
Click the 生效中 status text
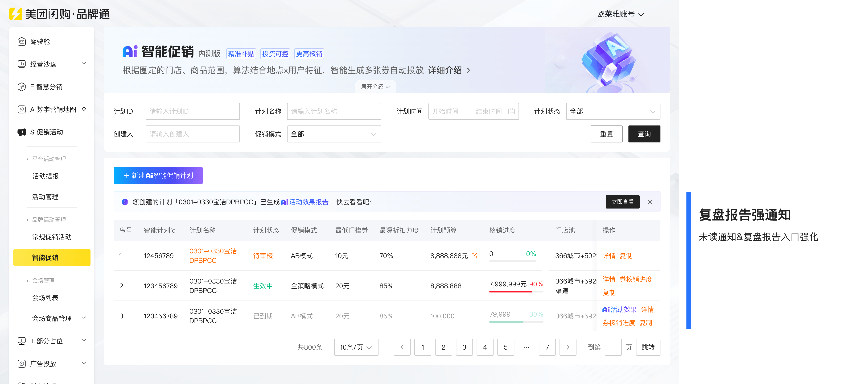263,286
